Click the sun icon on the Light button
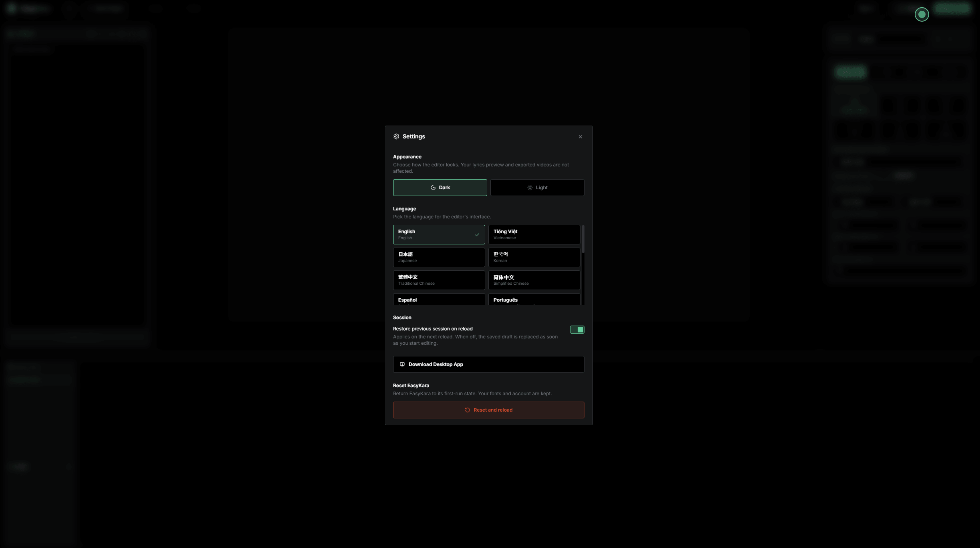Screen dimensions: 980x548 pos(530,188)
